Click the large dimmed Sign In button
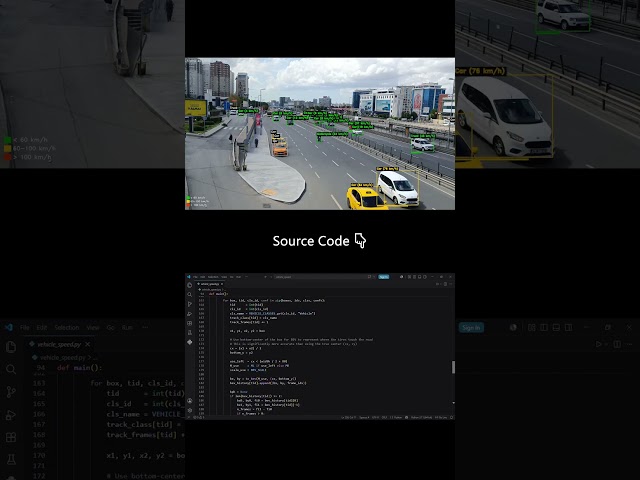640x480 pixels. 471,327
